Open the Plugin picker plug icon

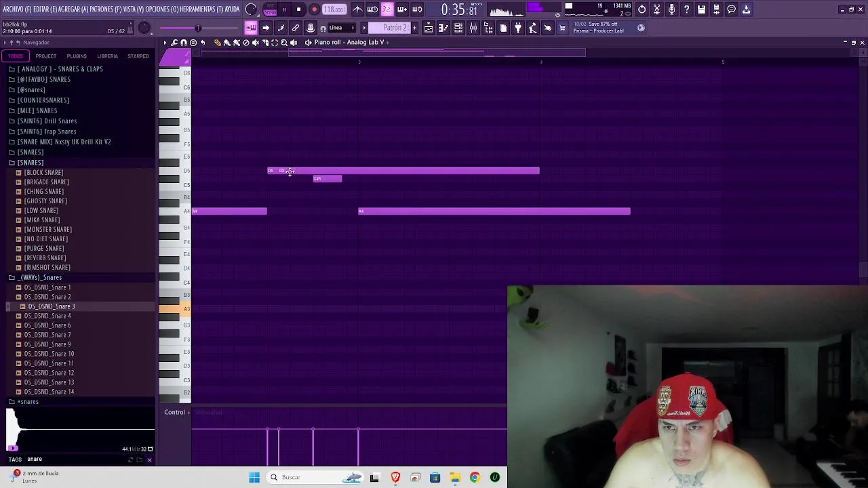point(518,28)
